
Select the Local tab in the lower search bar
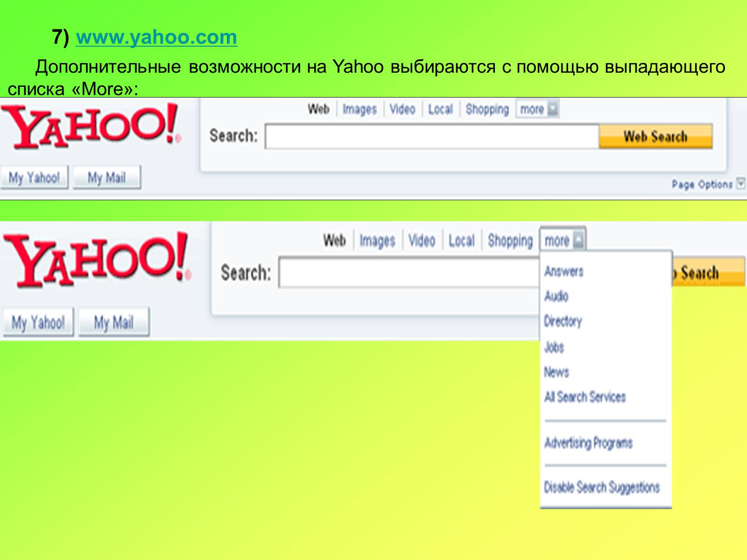point(461,241)
